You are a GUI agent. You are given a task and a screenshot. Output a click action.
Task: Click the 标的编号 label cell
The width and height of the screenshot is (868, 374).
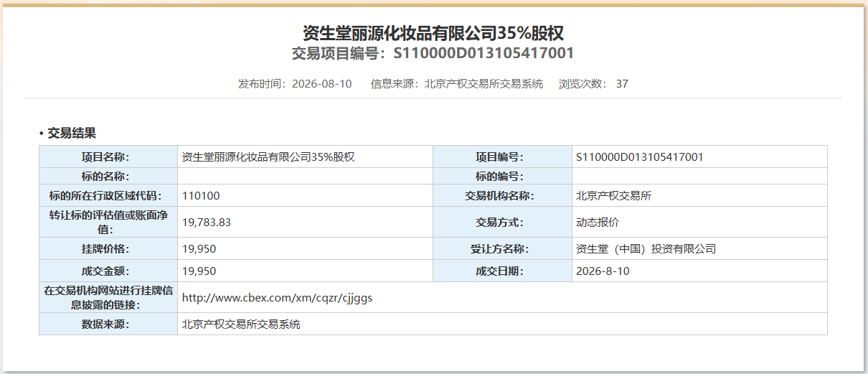tap(502, 176)
